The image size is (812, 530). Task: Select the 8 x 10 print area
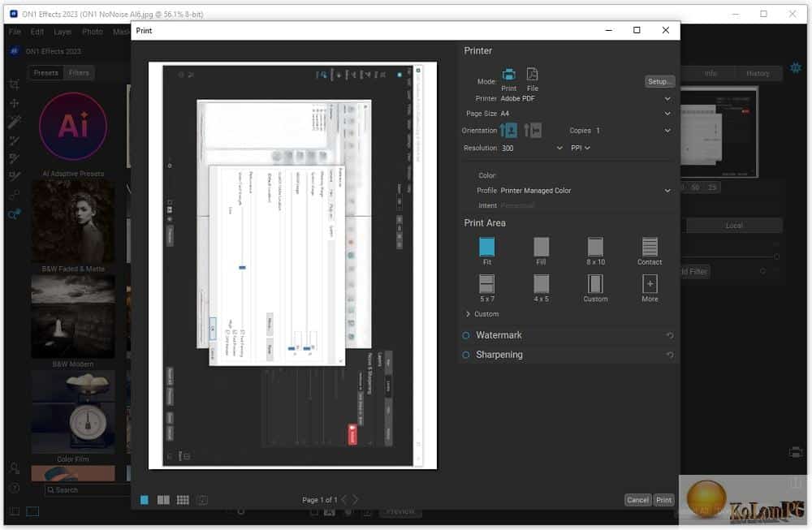595,247
